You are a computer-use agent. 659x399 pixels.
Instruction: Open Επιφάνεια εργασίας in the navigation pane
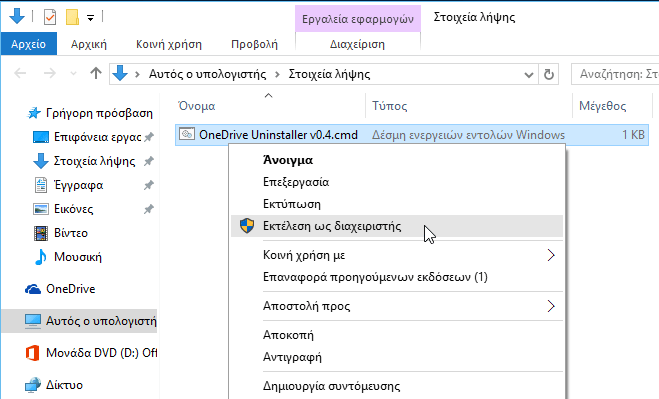point(98,137)
